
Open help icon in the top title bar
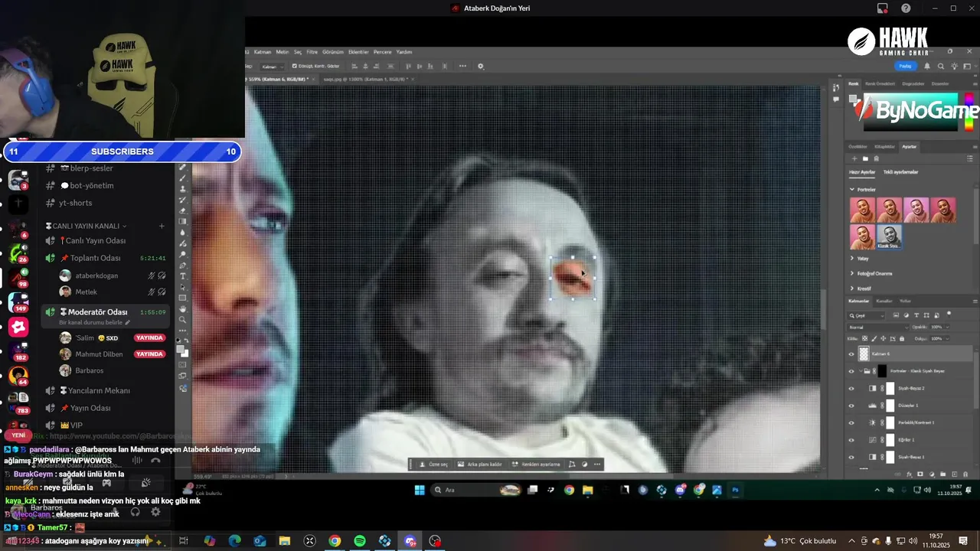click(906, 8)
